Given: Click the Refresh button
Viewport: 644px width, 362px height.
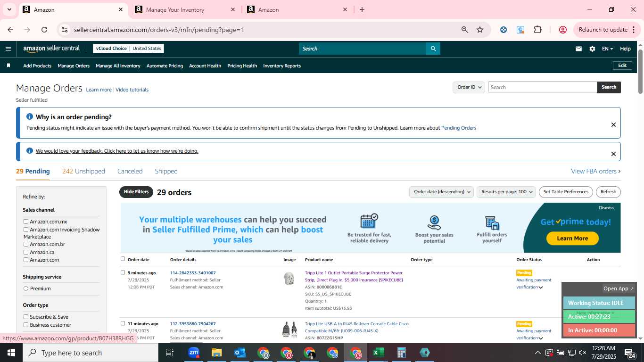Looking at the screenshot, I should point(608,192).
